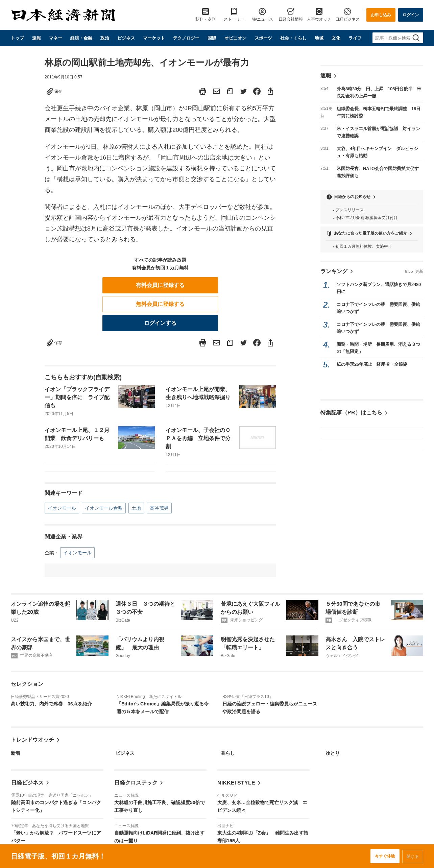The width and height of the screenshot is (434, 868).
Task: Select マネー in the navigation bar
Action: click(x=55, y=38)
